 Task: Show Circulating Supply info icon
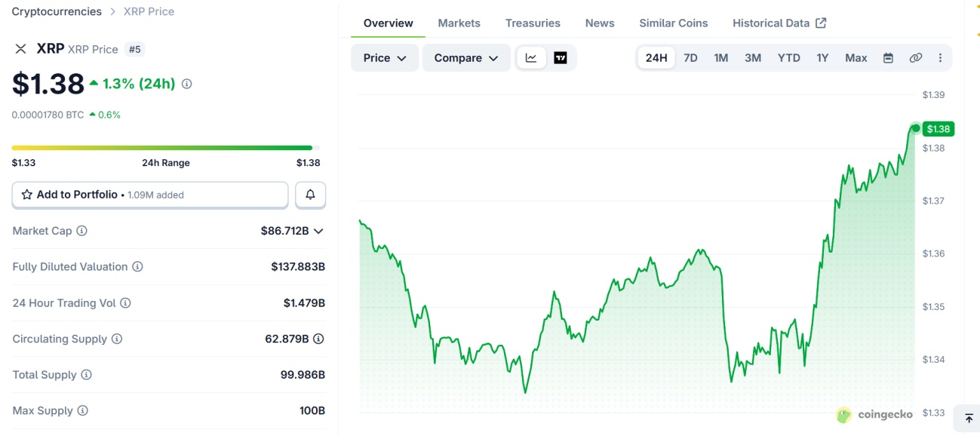coord(117,339)
